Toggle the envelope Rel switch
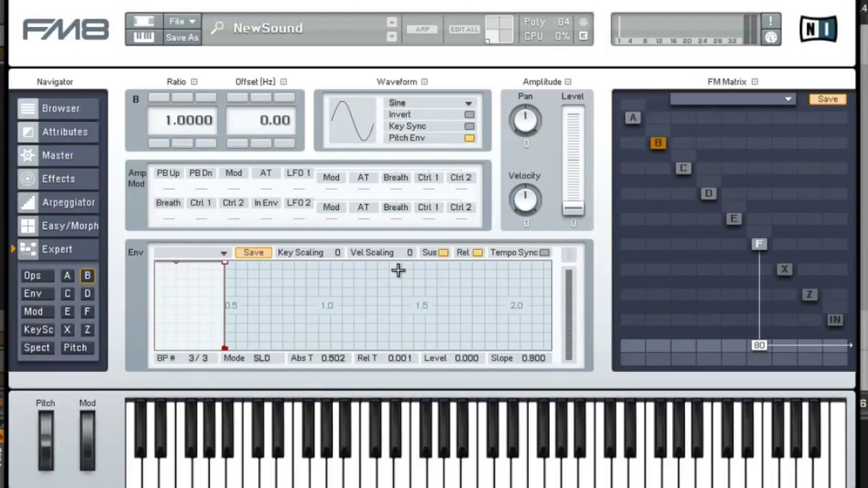Screen dimensions: 868x488 pyautogui.click(x=478, y=253)
